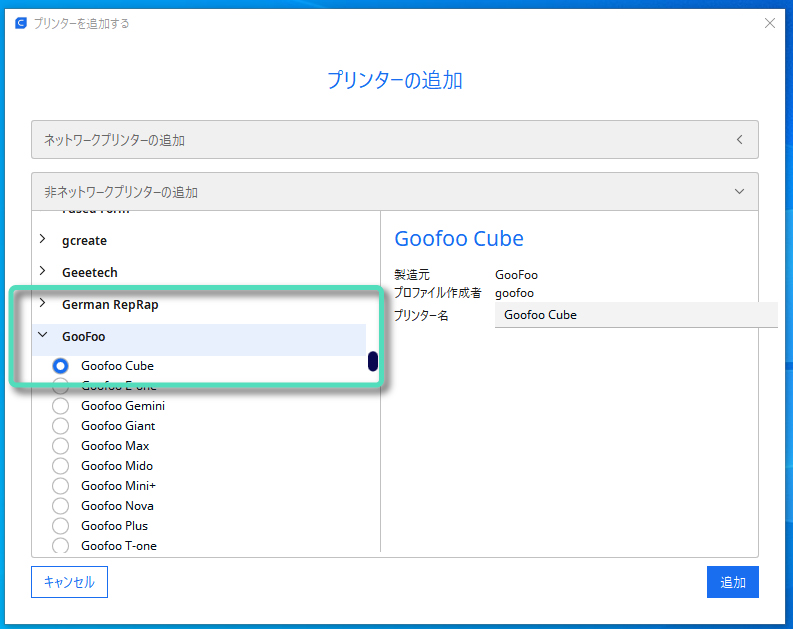Close the add printer dialog
Image resolution: width=793 pixels, height=629 pixels.
[x=770, y=23]
